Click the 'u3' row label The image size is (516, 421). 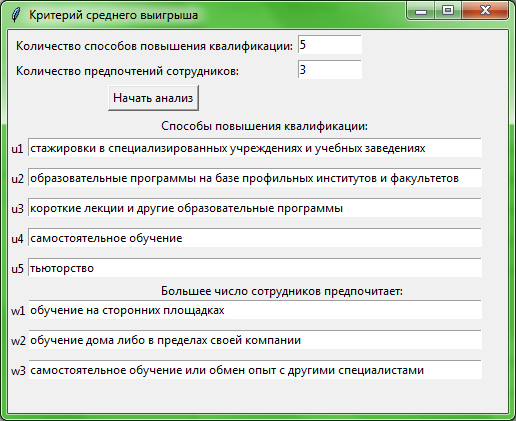(17, 209)
